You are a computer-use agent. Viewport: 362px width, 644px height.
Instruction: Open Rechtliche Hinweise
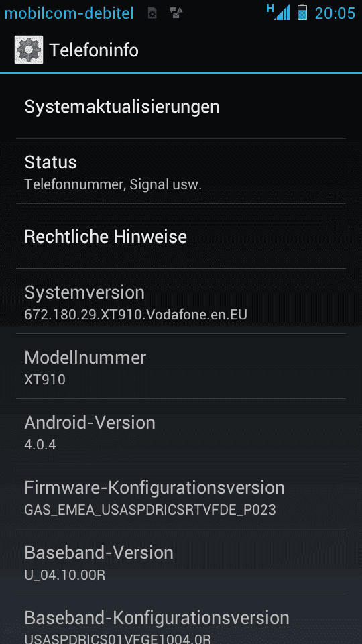click(x=181, y=236)
